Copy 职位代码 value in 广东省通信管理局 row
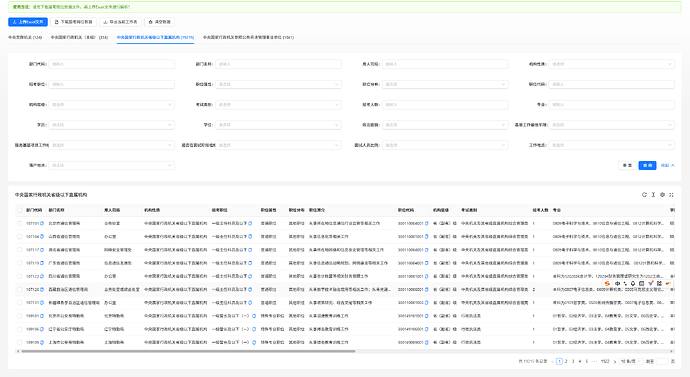Screen dimensions: 690x377 426,263
